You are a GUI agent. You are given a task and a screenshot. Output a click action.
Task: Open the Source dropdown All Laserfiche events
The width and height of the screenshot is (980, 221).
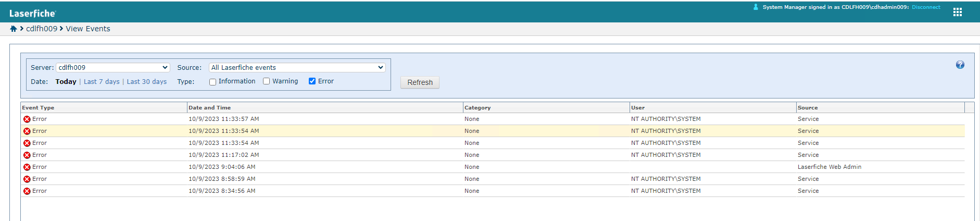pyautogui.click(x=297, y=68)
